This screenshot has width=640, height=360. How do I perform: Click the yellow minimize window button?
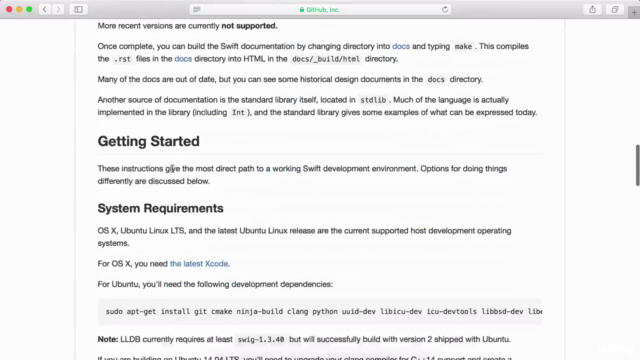tap(19, 9)
